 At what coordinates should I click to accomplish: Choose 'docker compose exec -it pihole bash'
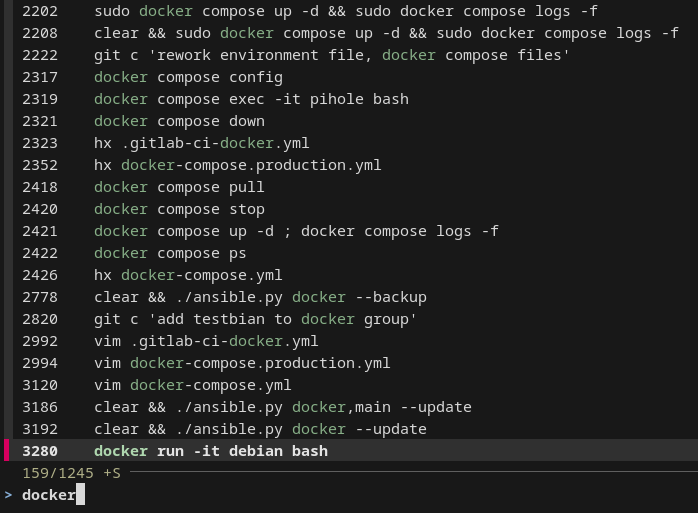(251, 99)
